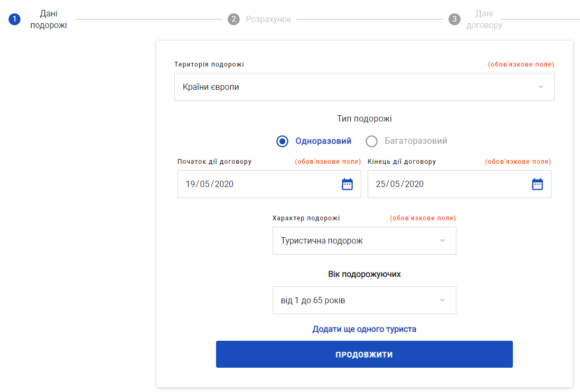Click the 19/05/2020 start date text
The image size is (580, 392).
click(210, 184)
